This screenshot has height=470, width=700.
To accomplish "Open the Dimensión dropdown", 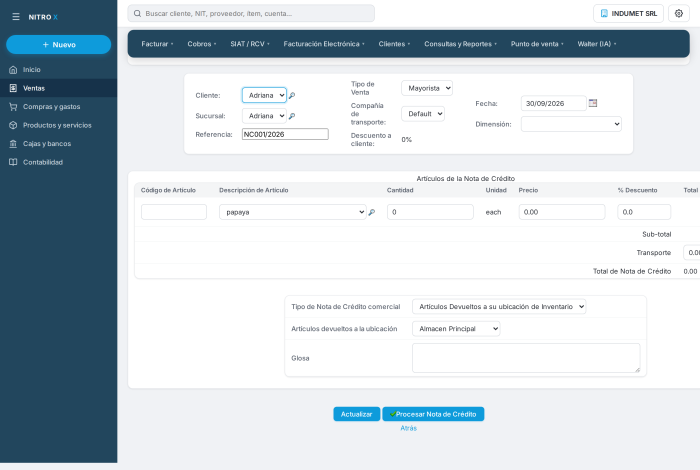I will [571, 124].
